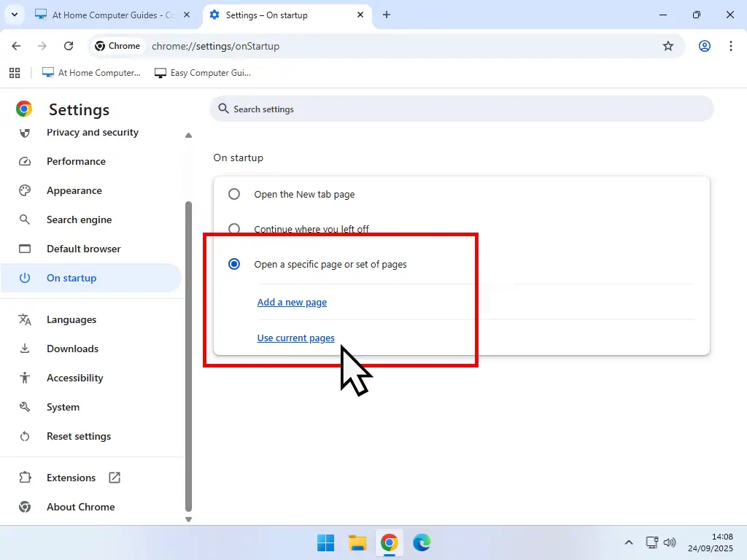The height and width of the screenshot is (560, 747).
Task: Open Appearance settings in sidebar
Action: point(74,190)
